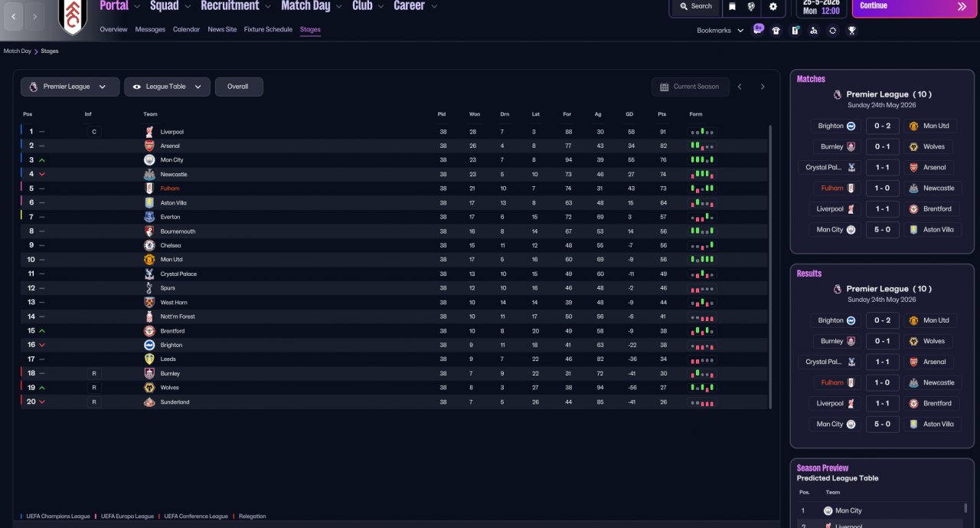
Task: Open the Current Season selector
Action: [x=690, y=87]
